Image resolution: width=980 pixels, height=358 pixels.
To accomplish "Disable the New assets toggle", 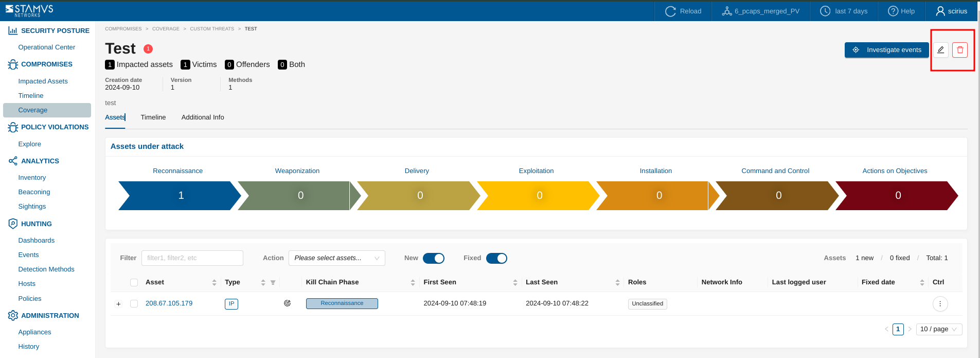I will point(433,258).
